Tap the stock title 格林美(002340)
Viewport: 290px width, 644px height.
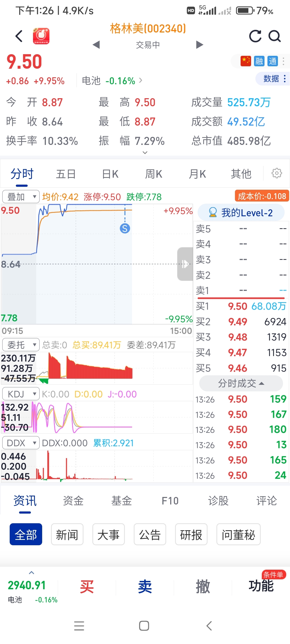[148, 28]
